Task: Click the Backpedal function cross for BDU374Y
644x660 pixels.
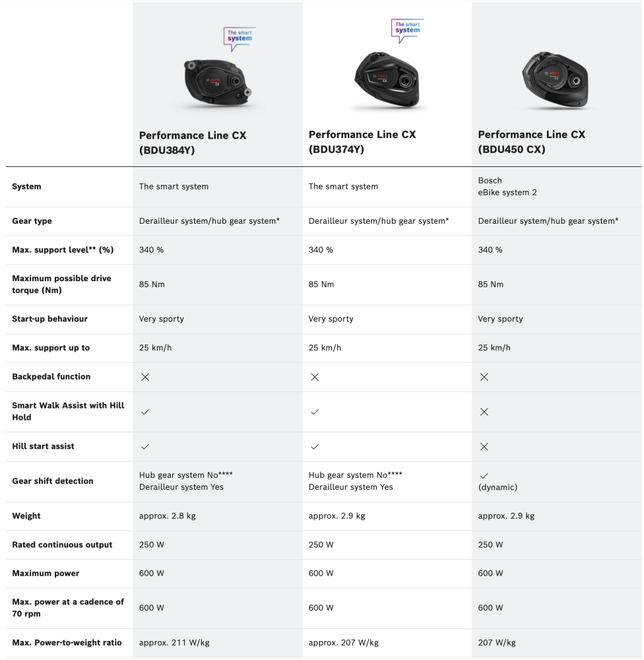Action: pyautogui.click(x=315, y=377)
